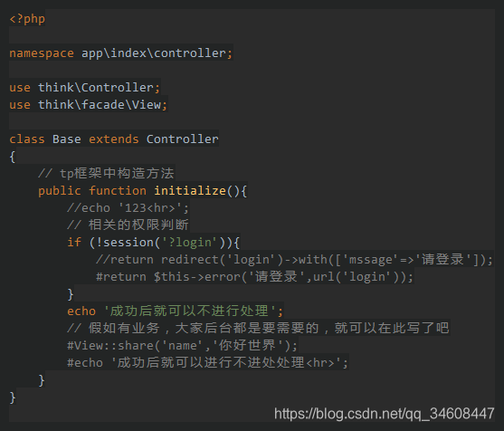Click the final closing brace of class
This screenshot has height=431, width=504.
[13, 397]
